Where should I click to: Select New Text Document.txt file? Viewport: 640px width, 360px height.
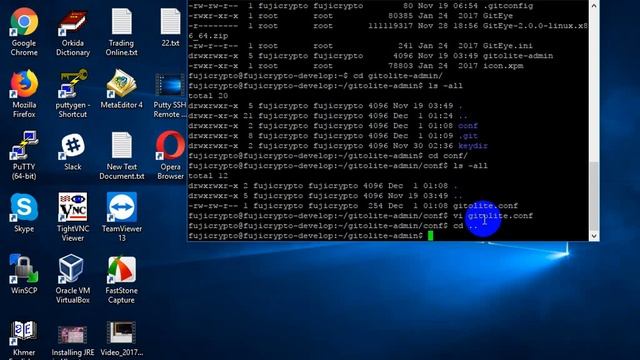(x=121, y=156)
